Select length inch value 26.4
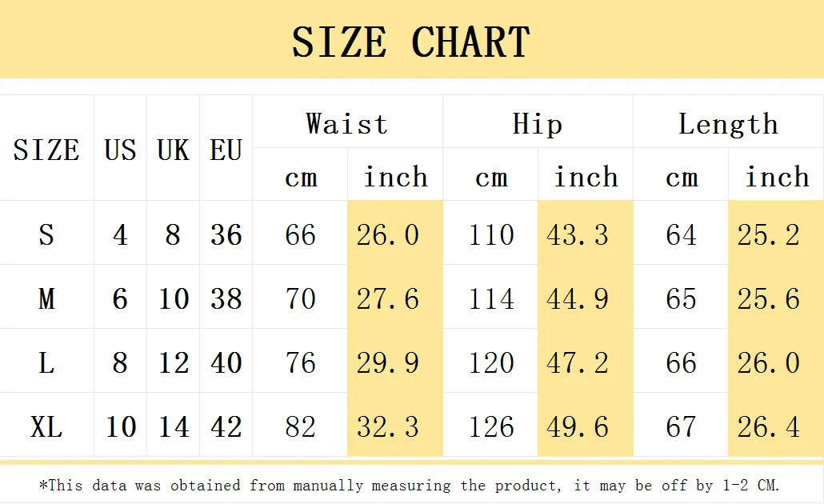The width and height of the screenshot is (824, 504). coord(768,426)
